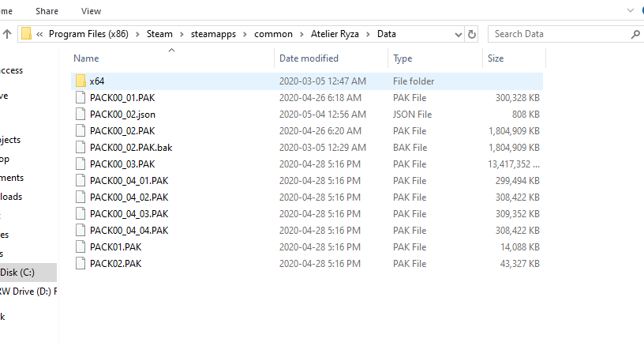The width and height of the screenshot is (644, 346).
Task: Open the Share ribbon tab
Action: tap(47, 11)
